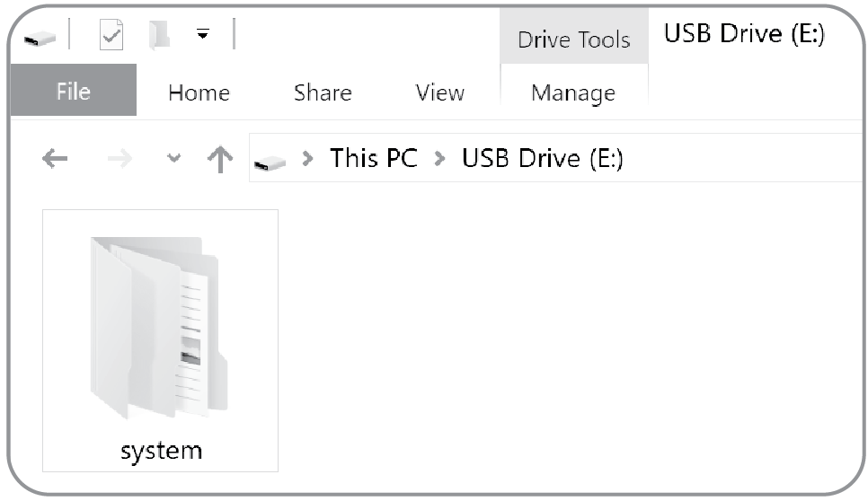Switch to the View ribbon tab

pos(440,92)
